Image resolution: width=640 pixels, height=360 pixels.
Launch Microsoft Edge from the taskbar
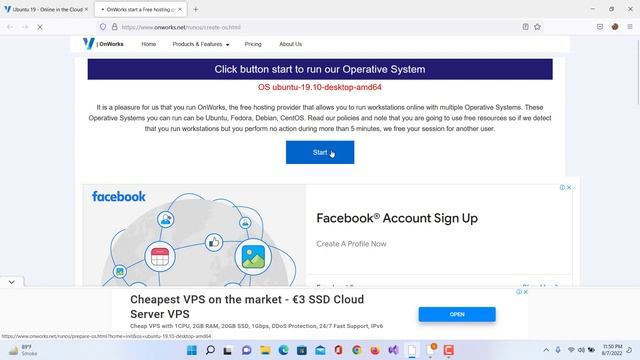coord(283,350)
